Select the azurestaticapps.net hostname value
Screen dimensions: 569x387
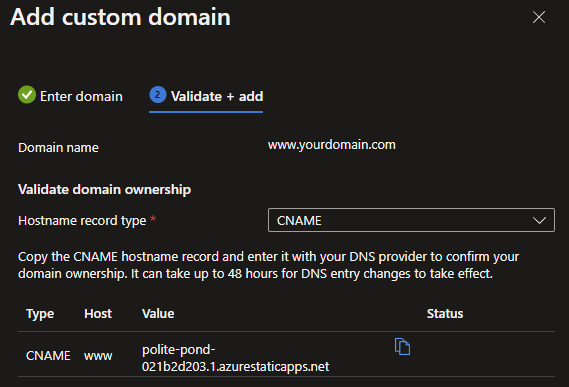click(236, 358)
